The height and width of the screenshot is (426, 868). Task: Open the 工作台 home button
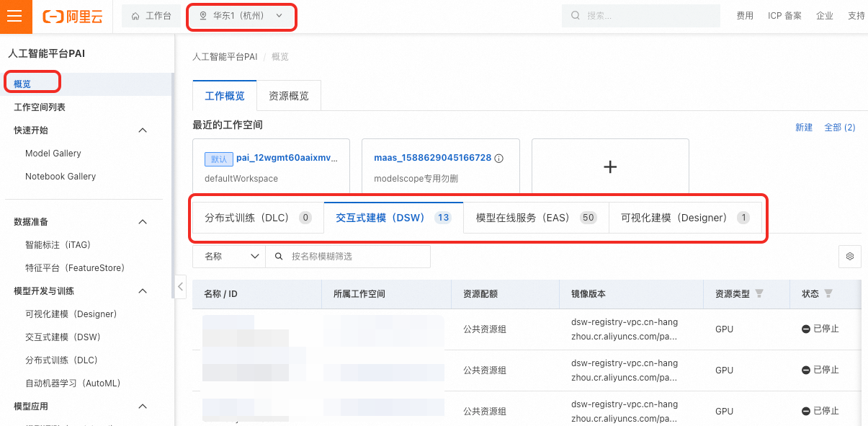tap(151, 16)
